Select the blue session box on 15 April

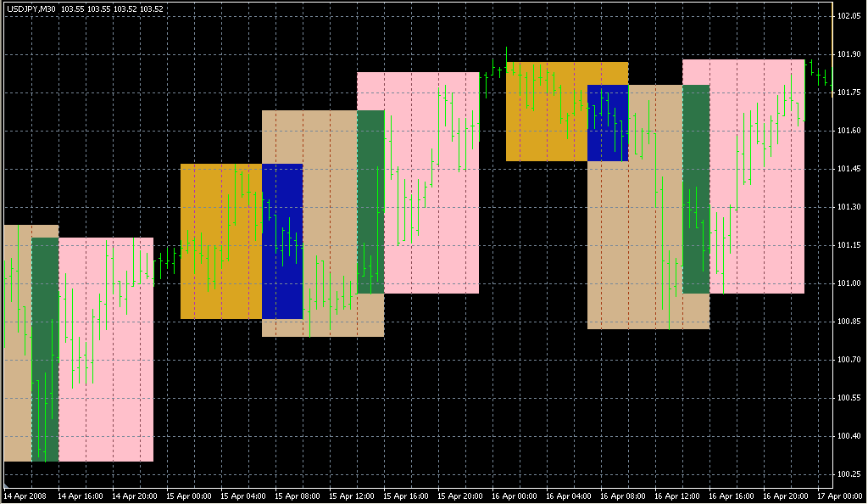click(282, 242)
